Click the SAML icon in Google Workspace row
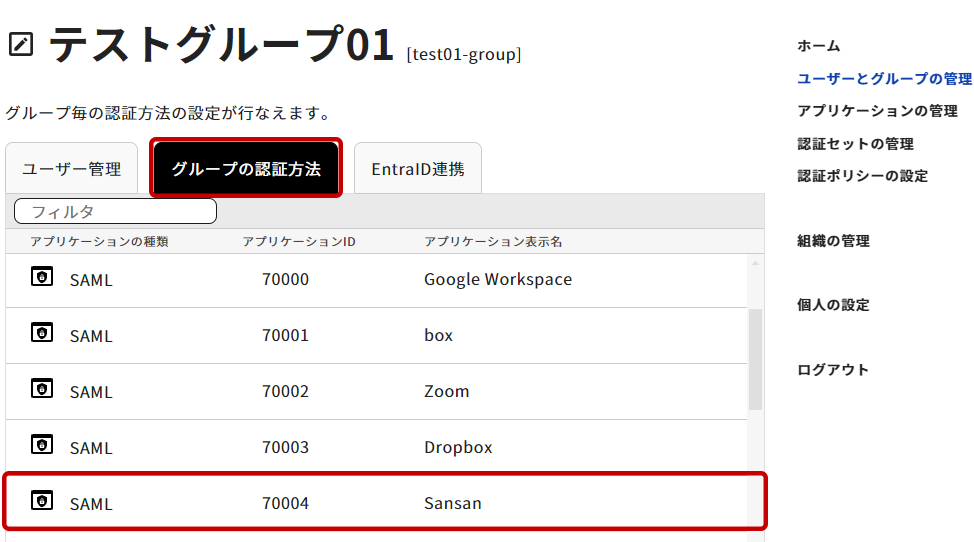The height and width of the screenshot is (542, 974). (x=42, y=277)
